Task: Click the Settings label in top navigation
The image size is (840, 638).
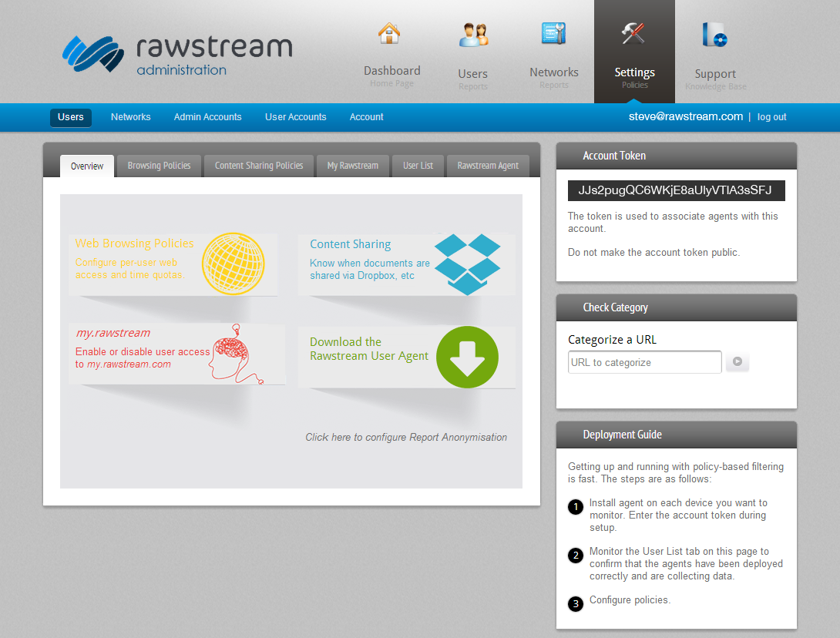Action: click(634, 72)
